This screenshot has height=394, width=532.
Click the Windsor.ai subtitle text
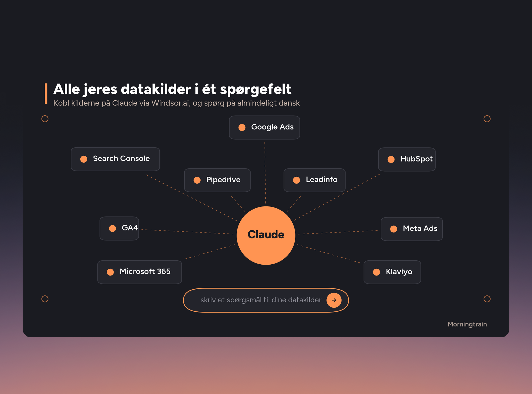tap(176, 103)
